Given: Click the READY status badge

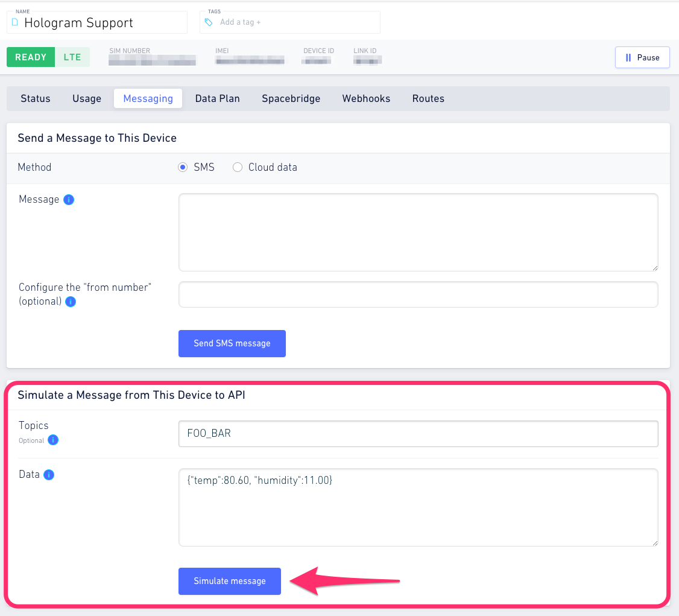Looking at the screenshot, I should tap(31, 57).
